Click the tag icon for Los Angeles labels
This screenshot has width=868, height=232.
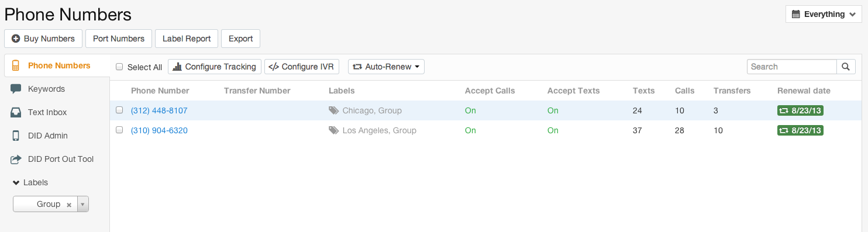click(x=333, y=130)
